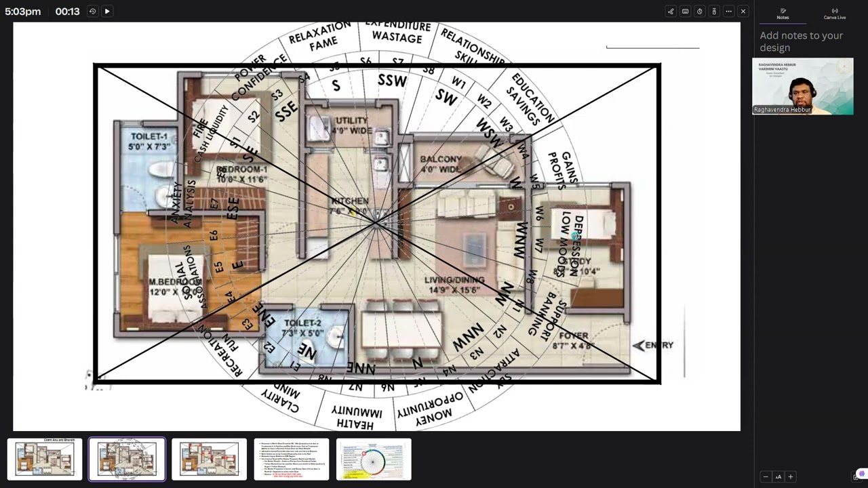Open the fifth slide thumbnail with colored wheel chart

tap(374, 459)
